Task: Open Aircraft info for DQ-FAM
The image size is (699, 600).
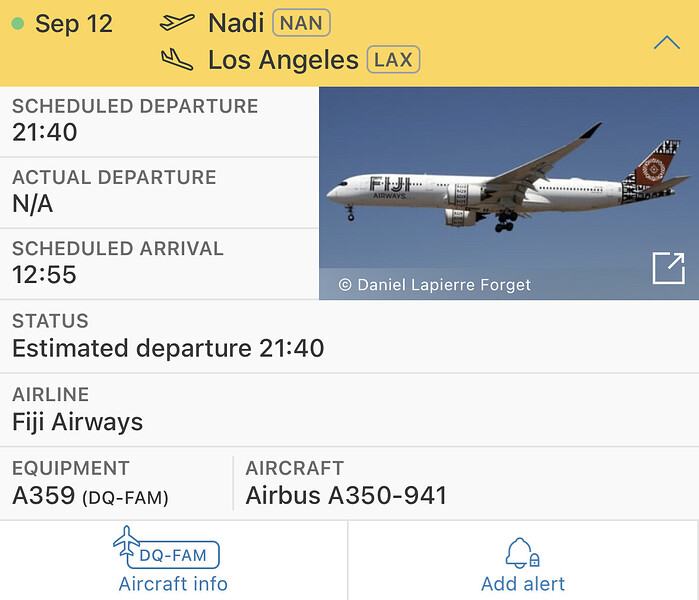Action: [x=173, y=560]
